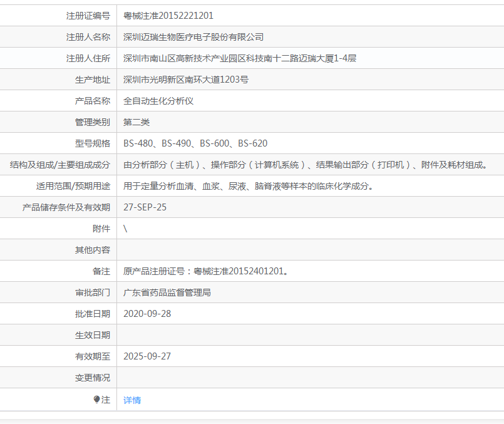Screen dimensions: 504x424
Task: Click the backslash value in 附件 row
Action: (125, 229)
